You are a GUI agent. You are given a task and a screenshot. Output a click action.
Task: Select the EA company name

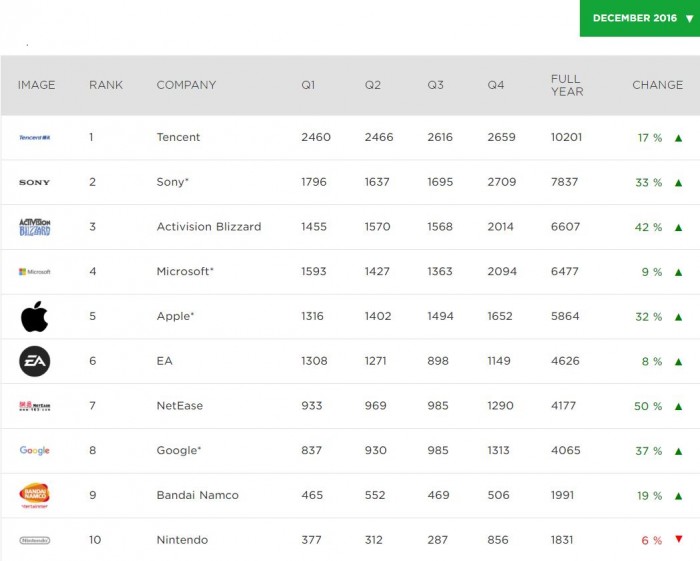164,361
